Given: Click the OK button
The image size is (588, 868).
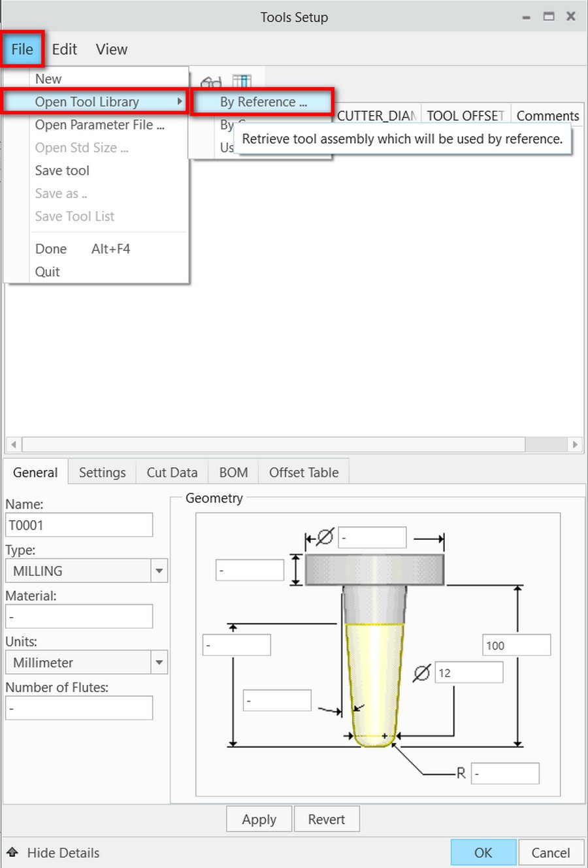Looking at the screenshot, I should (483, 852).
